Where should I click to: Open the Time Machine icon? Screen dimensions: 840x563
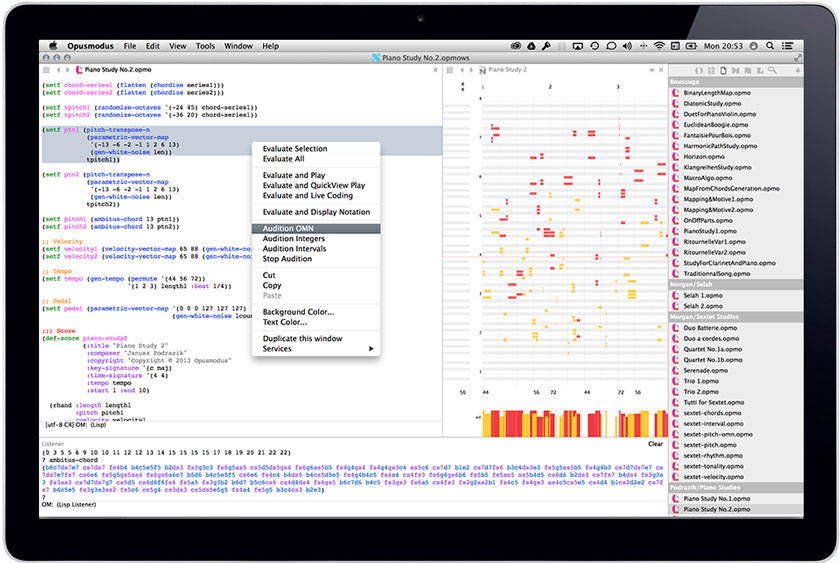click(595, 46)
